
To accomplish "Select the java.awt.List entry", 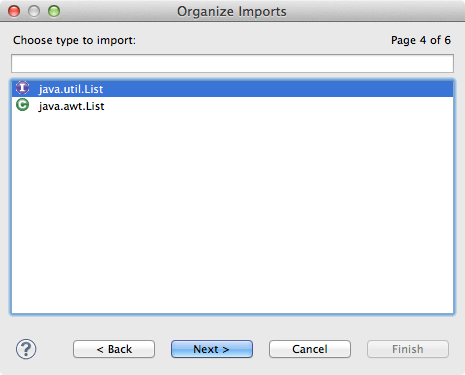I will [x=232, y=106].
